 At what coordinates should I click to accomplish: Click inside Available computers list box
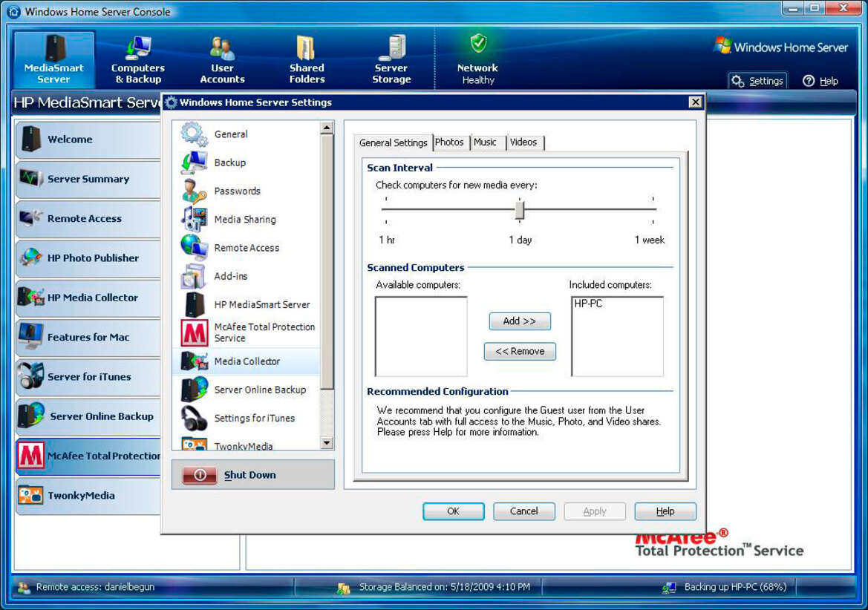[x=421, y=336]
